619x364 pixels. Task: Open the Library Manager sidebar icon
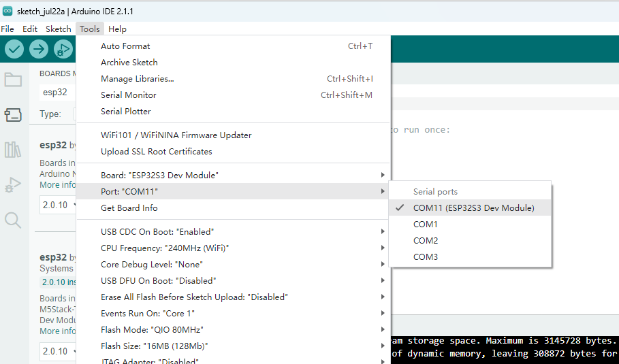point(13,150)
